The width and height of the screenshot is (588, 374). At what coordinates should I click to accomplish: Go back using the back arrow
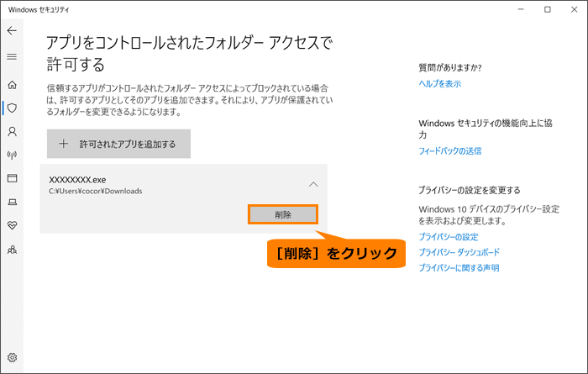tap(12, 30)
